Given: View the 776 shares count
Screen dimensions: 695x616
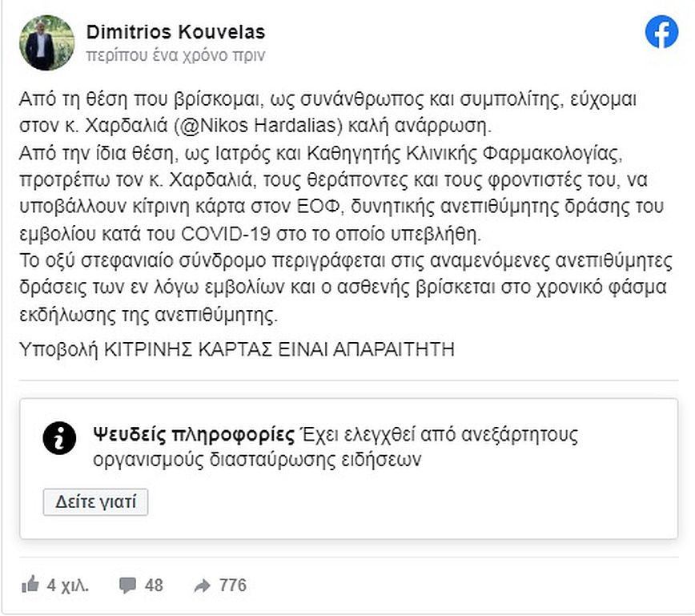Looking at the screenshot, I should [232, 586].
